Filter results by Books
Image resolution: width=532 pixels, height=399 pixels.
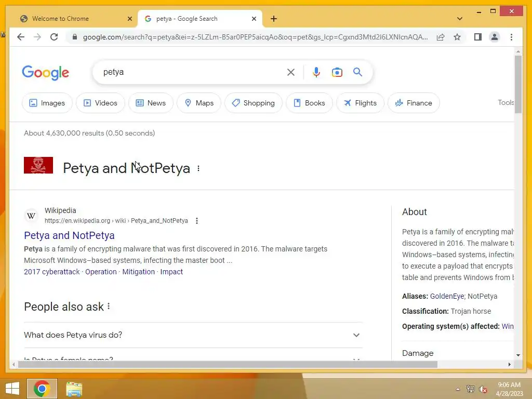pyautogui.click(x=309, y=103)
